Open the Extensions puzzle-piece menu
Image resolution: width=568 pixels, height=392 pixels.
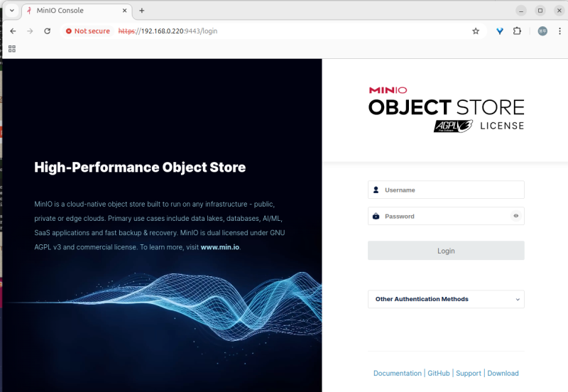[517, 31]
